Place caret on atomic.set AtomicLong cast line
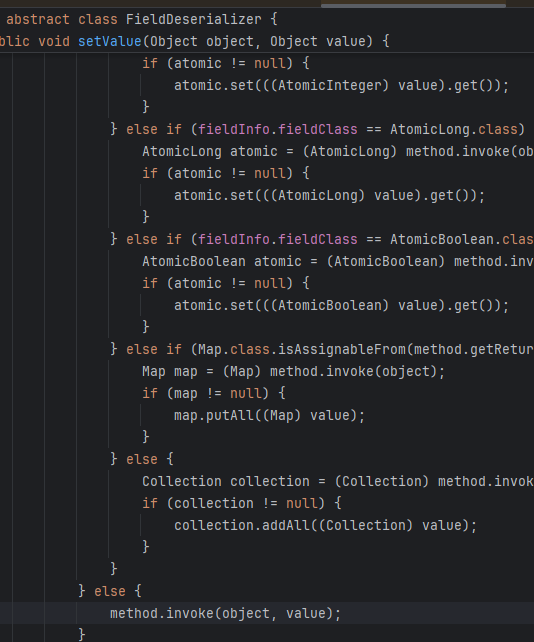The image size is (534, 642). (329, 195)
